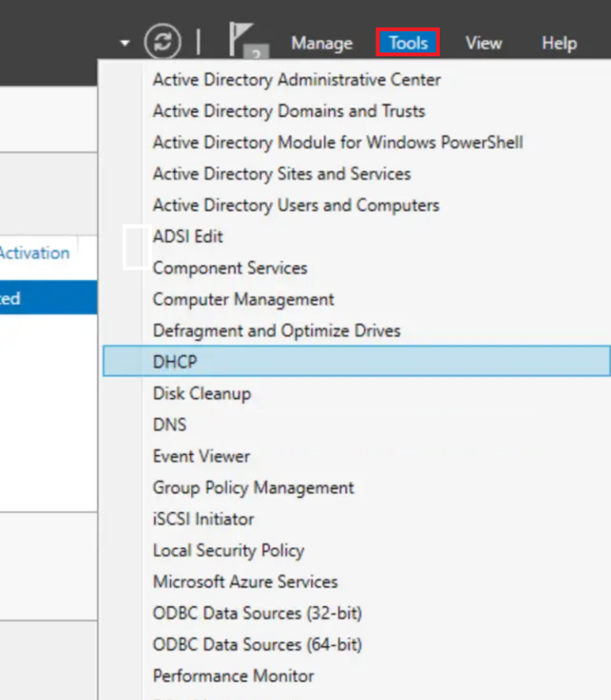This screenshot has width=611, height=700.
Task: Launch ADSI Edit
Action: click(x=188, y=236)
